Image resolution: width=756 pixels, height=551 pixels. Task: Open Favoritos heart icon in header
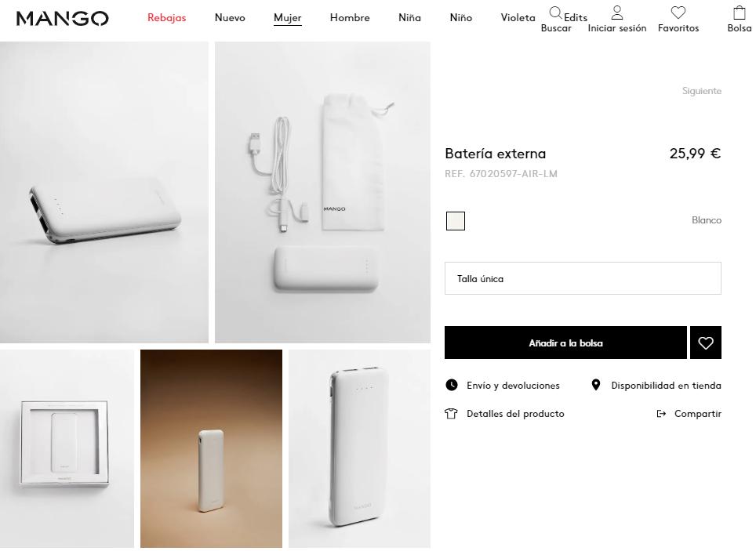678,13
